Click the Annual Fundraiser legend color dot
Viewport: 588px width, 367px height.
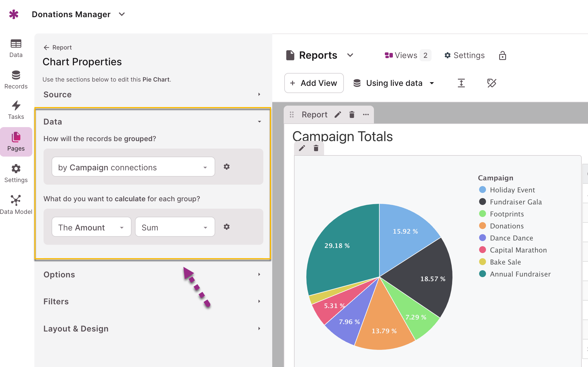483,274
